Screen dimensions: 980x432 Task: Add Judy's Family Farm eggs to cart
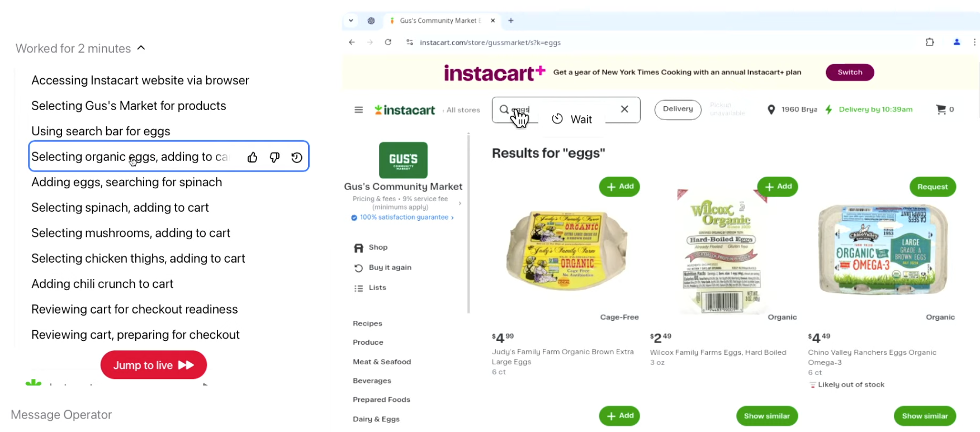coord(619,187)
